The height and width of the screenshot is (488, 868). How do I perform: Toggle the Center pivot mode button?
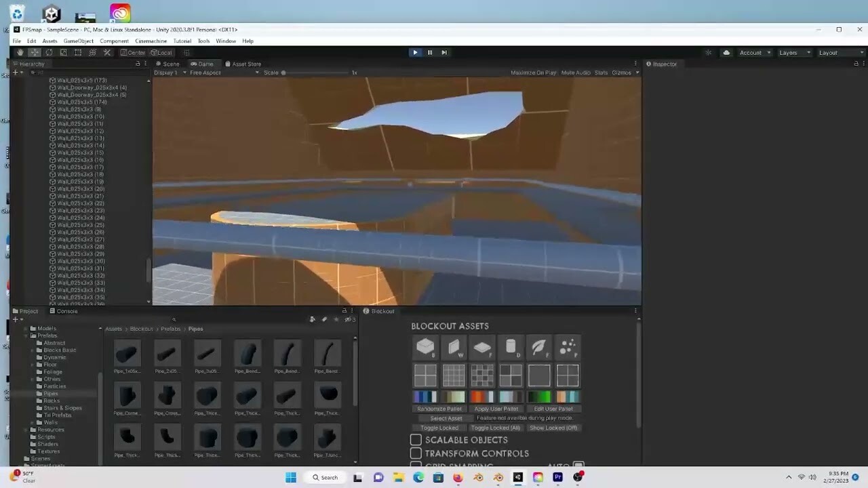click(x=134, y=52)
